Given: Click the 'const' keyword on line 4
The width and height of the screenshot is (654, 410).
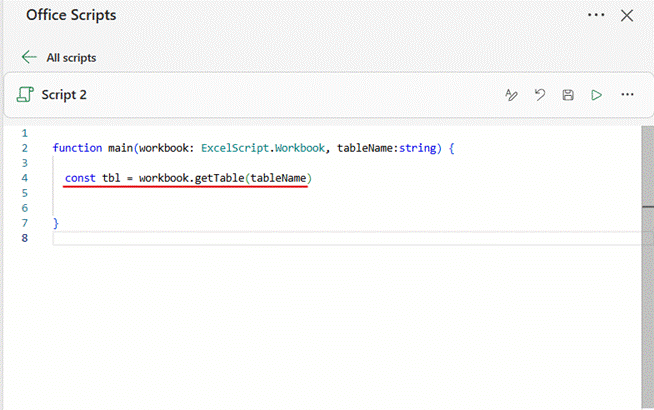Looking at the screenshot, I should pos(80,178).
